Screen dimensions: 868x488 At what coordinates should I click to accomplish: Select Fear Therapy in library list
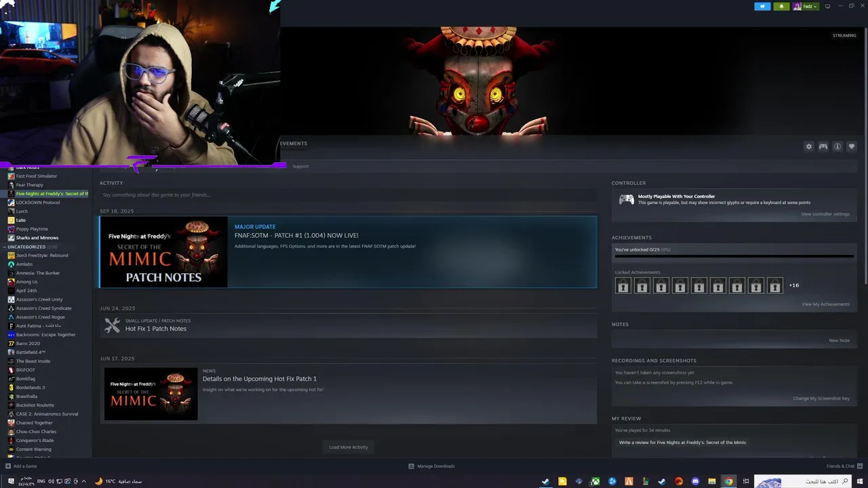point(29,185)
